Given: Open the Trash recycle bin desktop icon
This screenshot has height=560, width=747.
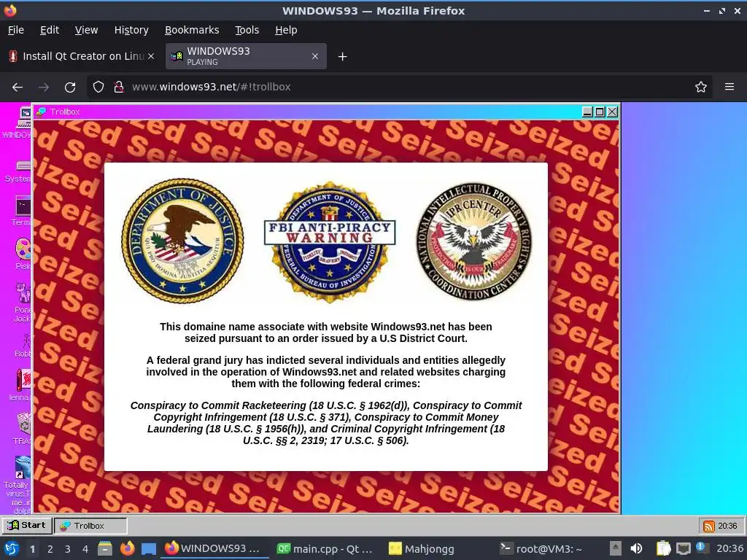Looking at the screenshot, I should coord(23,429).
